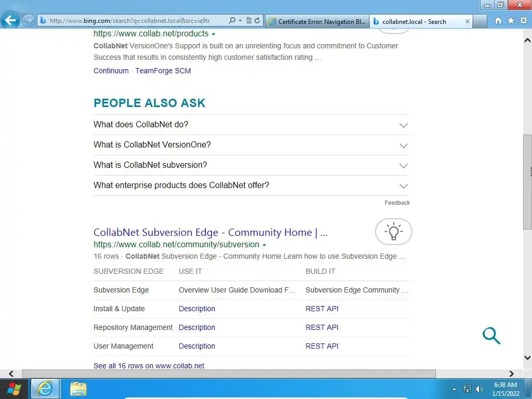Viewport: 532px width, 399px height.
Task: Open the Continuum link
Action: coord(111,71)
